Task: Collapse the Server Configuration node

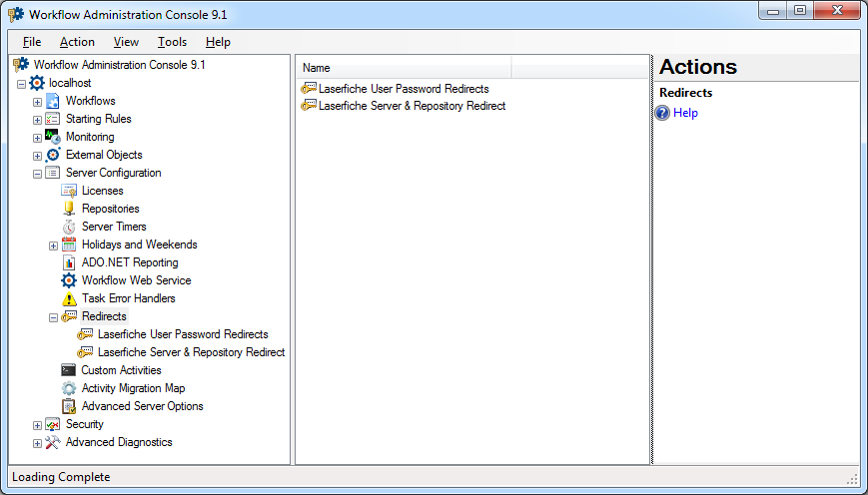Action: tap(37, 175)
